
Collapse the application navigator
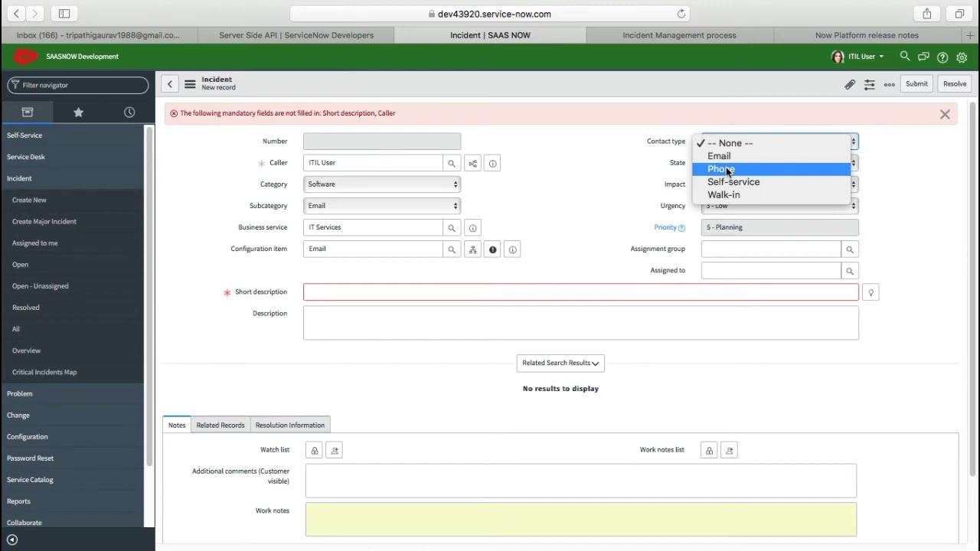[11, 540]
